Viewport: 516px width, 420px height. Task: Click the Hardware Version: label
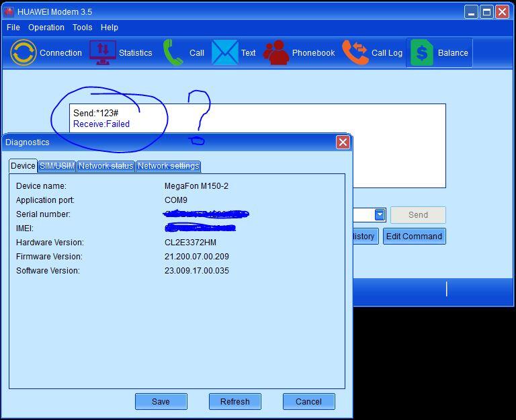[50, 243]
